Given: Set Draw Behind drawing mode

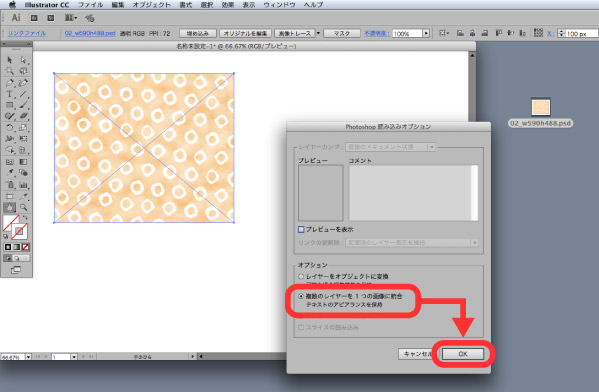Looking at the screenshot, I should (16, 258).
